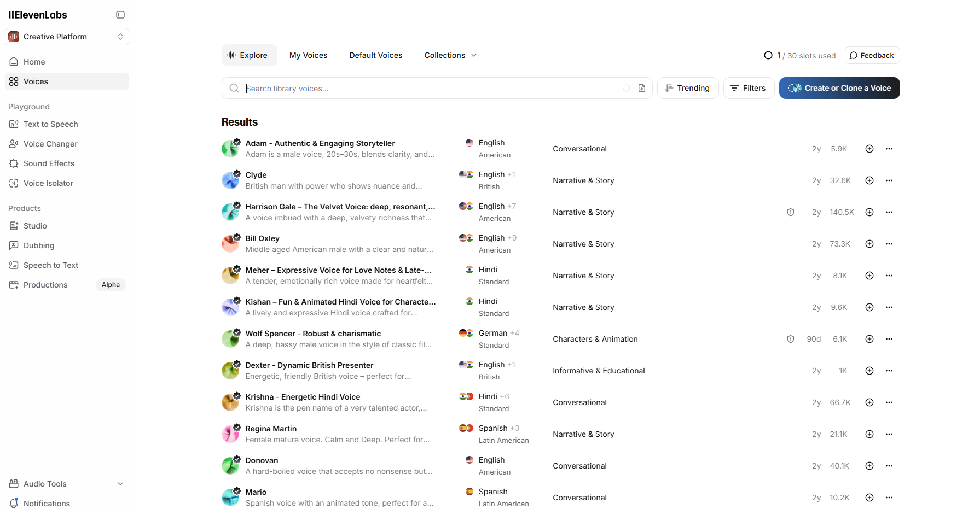Open more options for Clyde

pyautogui.click(x=889, y=180)
